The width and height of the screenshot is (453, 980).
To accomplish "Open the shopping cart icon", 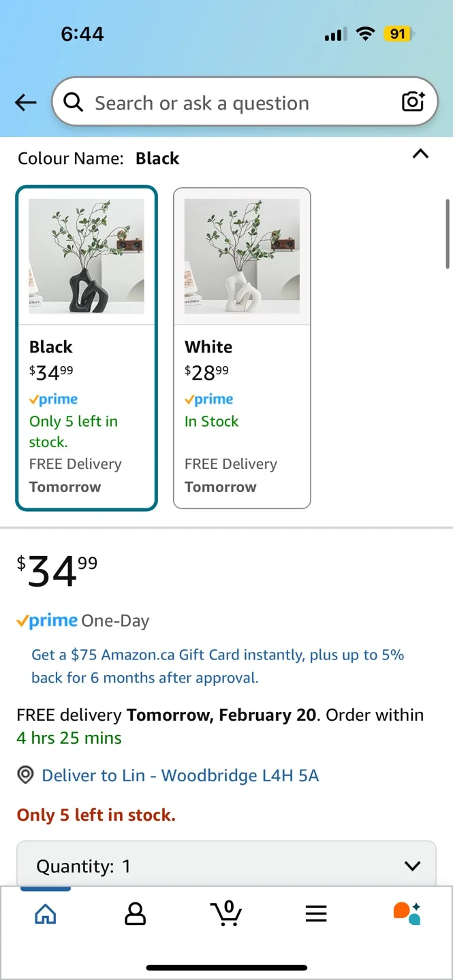I will point(226,914).
